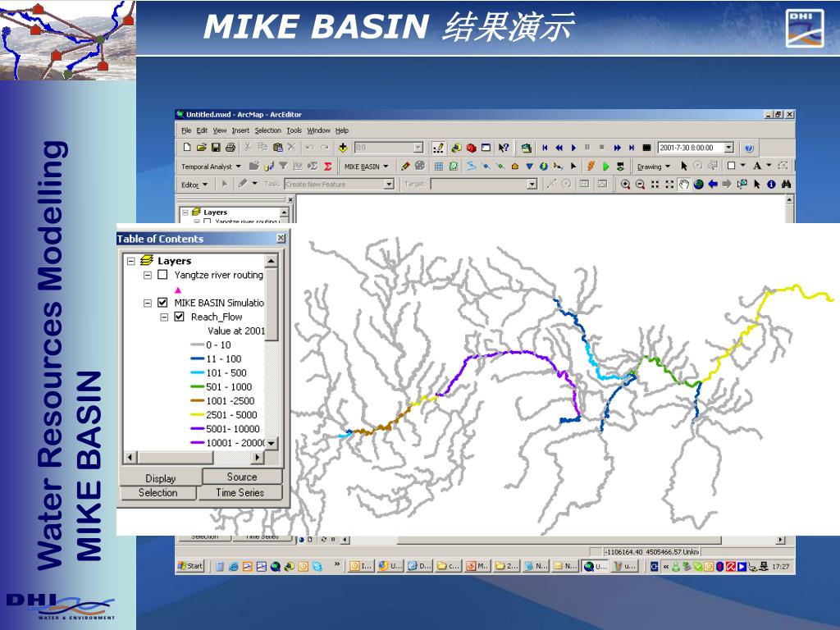Viewport: 840px width, 630px height.
Task: Click the fixed zoom in arrows icon
Action: (x=655, y=185)
